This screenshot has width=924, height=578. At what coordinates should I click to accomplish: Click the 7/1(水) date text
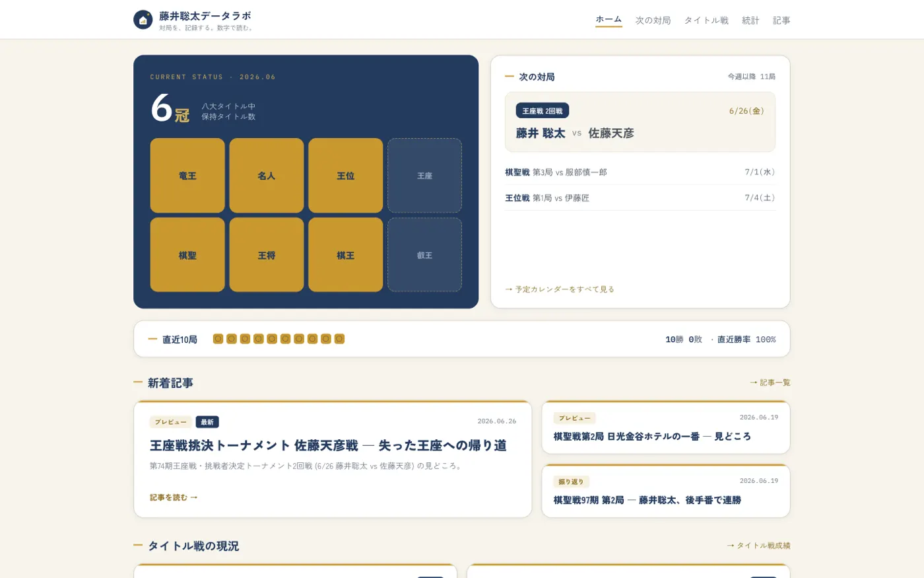(760, 172)
